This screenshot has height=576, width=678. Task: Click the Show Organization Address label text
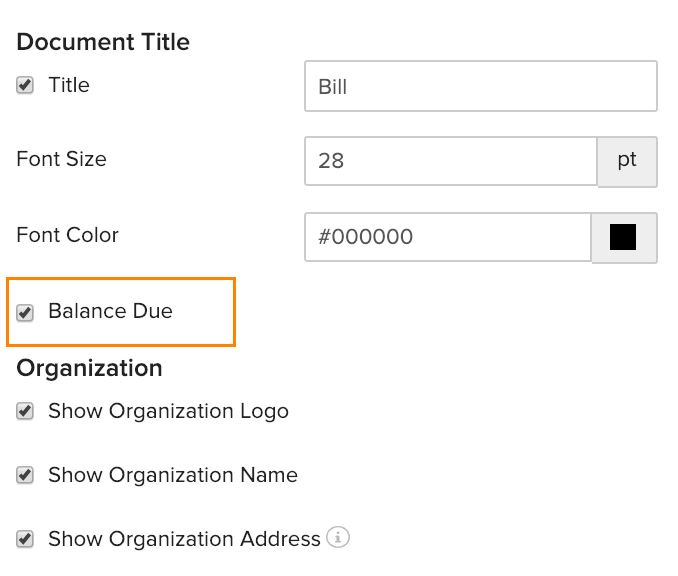184,539
